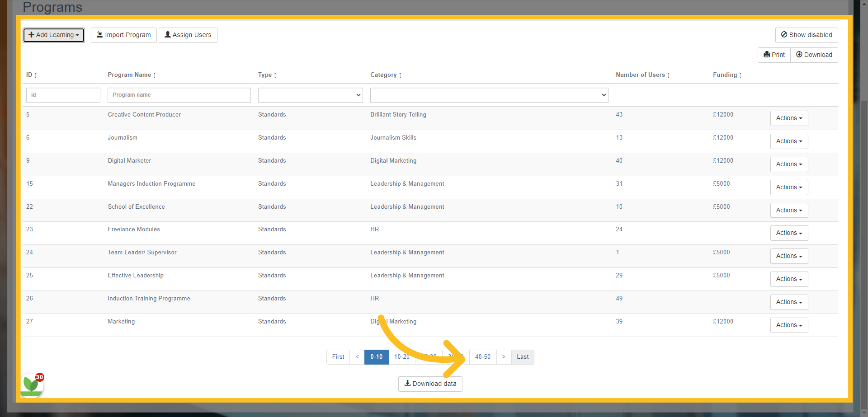Click the Brilliant Story Telling category cell

pyautogui.click(x=398, y=115)
